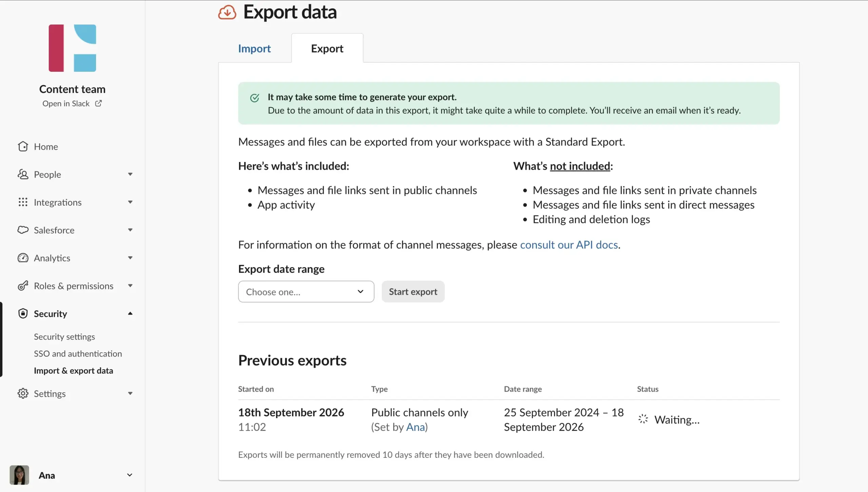Expand the Roles & permissions arrow
Image resolution: width=868 pixels, height=492 pixels.
coord(130,286)
